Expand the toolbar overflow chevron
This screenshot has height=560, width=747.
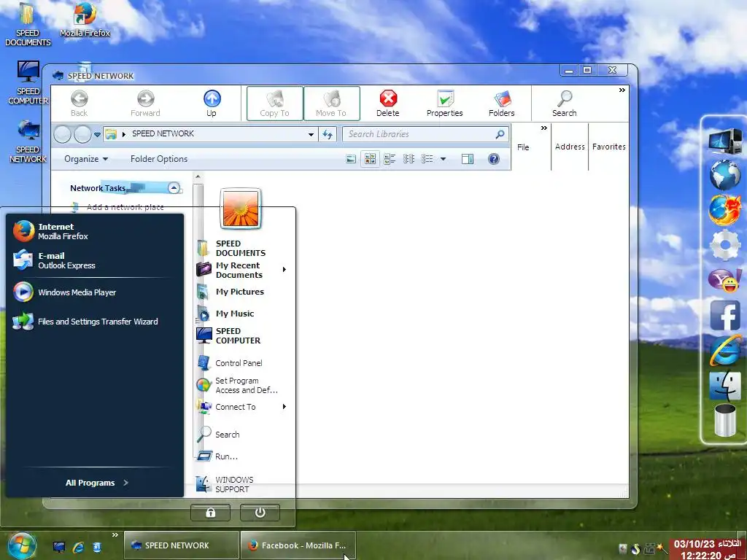[x=622, y=90]
